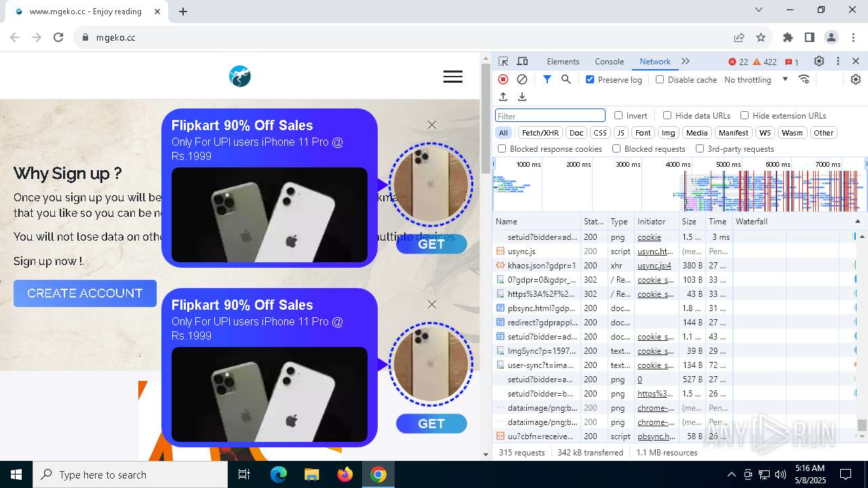Select the usync.js request row
Image resolution: width=868 pixels, height=488 pixels.
[675, 251]
